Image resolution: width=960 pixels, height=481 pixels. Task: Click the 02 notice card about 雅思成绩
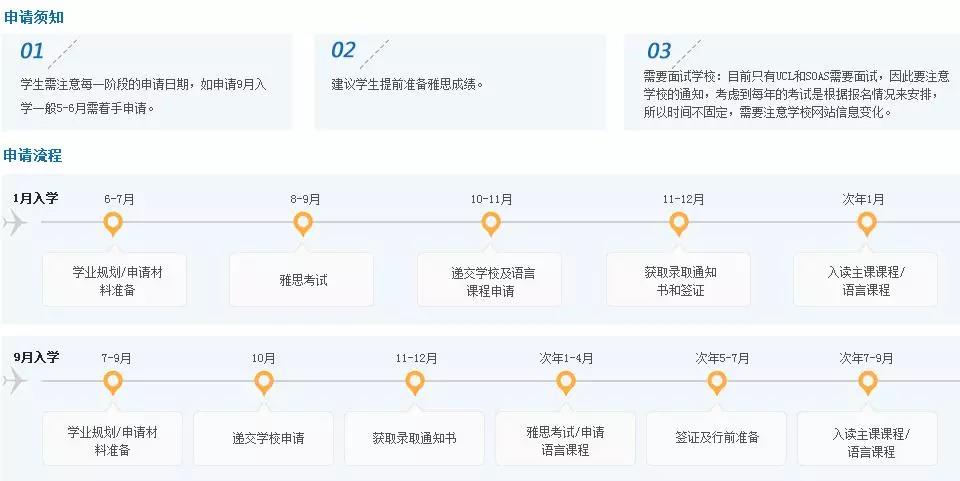coord(460,82)
